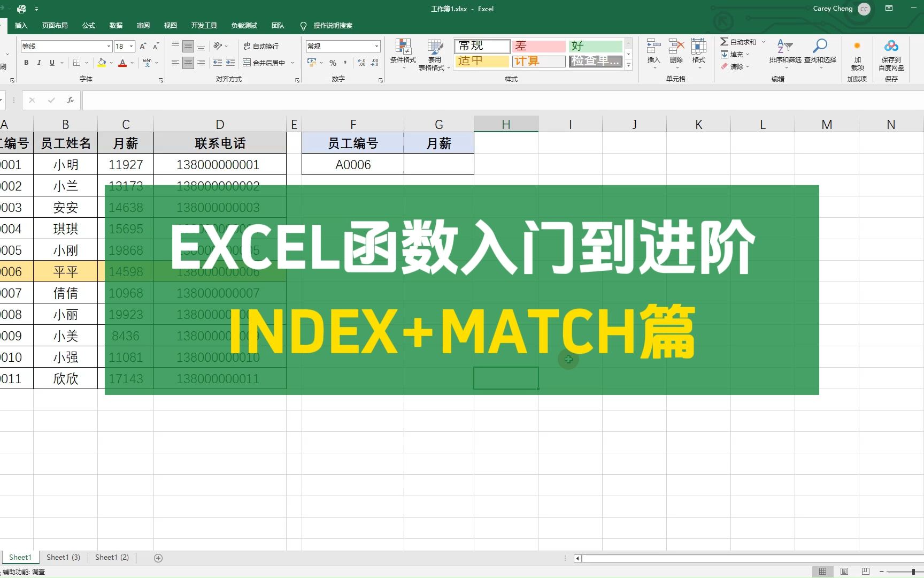
Task: Toggle italic formatting
Action: 38,63
